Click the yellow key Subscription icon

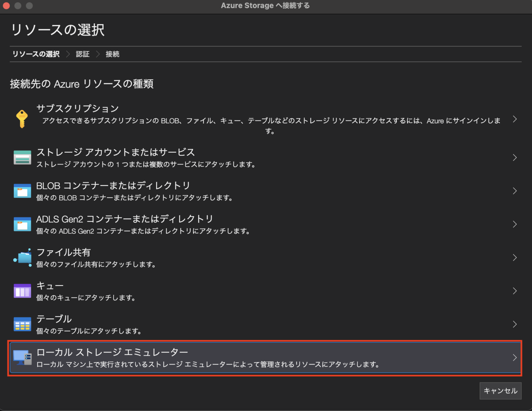pyautogui.click(x=22, y=119)
